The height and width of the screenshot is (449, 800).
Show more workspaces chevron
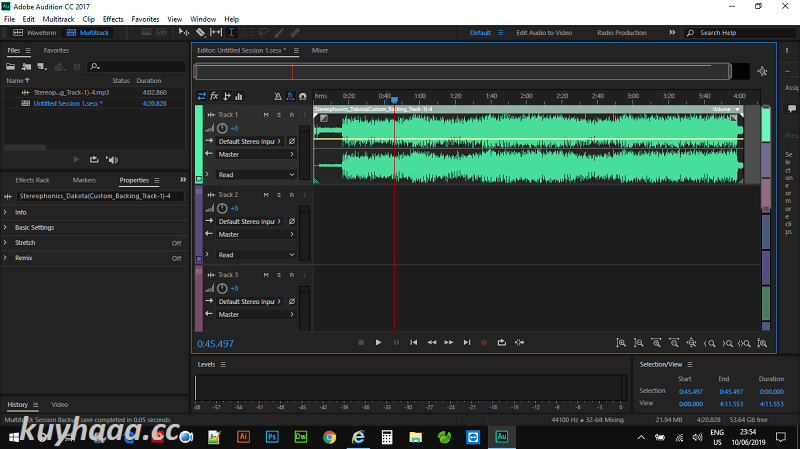672,32
